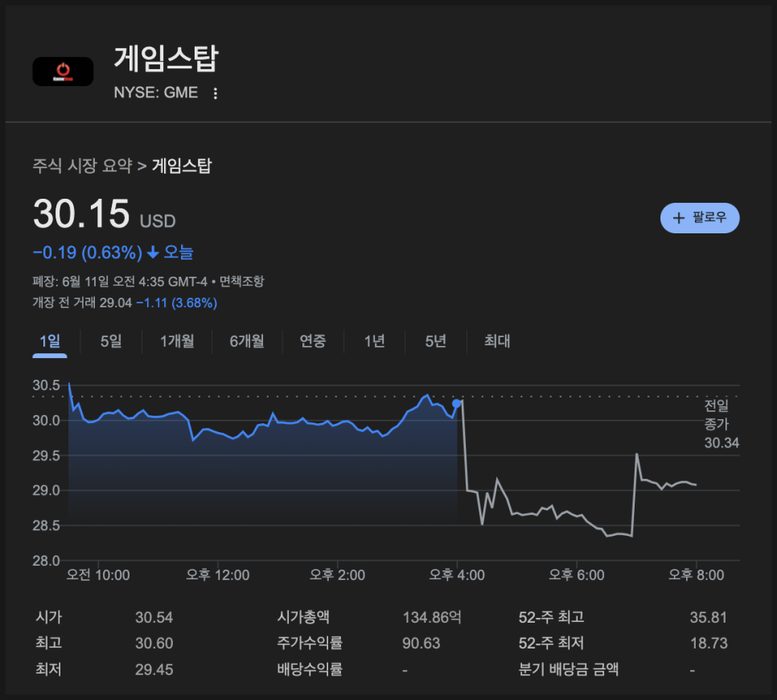Switch to the 5년 chart tab
The height and width of the screenshot is (700, 777).
(x=436, y=341)
